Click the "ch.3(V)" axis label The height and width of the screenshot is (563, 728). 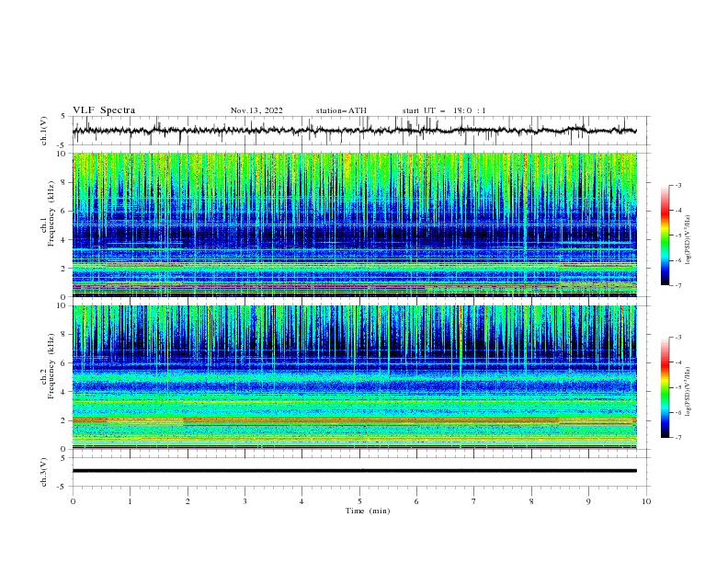[44, 472]
